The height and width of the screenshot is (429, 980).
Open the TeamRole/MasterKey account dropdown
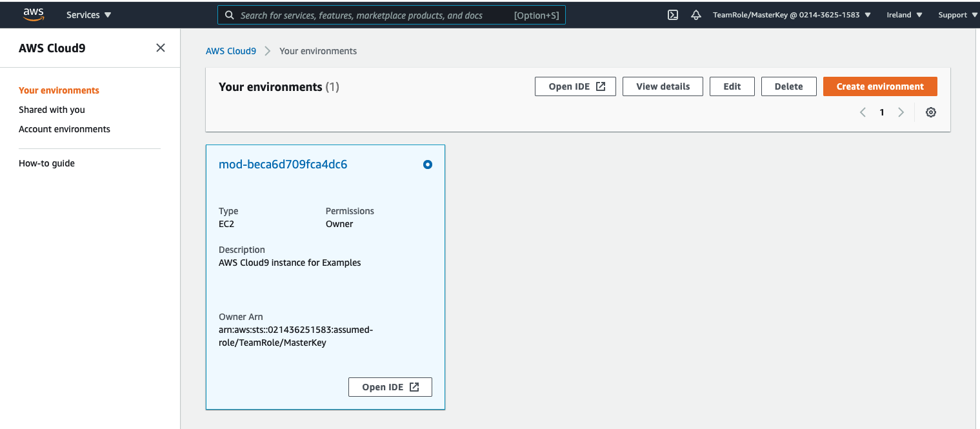click(x=791, y=15)
